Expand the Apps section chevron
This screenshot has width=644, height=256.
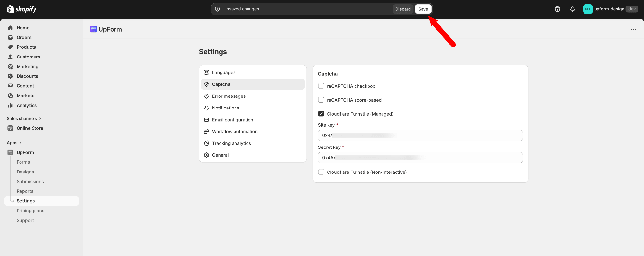point(20,143)
